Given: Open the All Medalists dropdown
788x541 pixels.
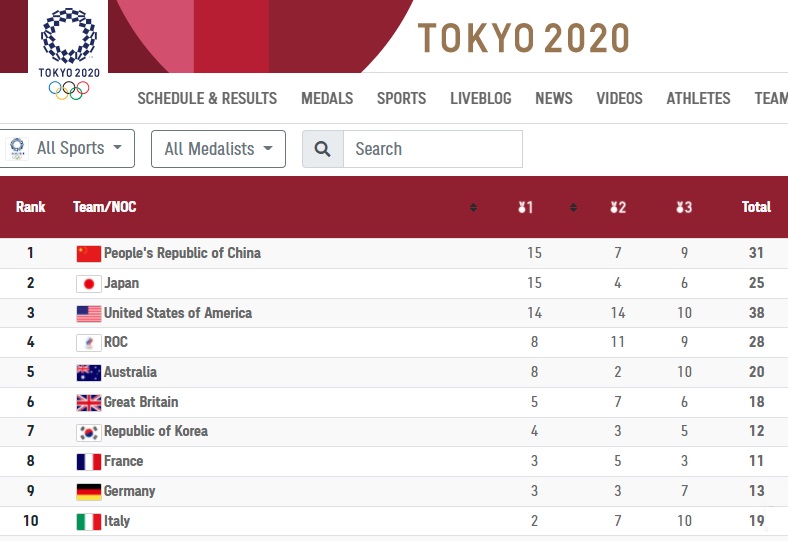Looking at the screenshot, I should pos(219,149).
